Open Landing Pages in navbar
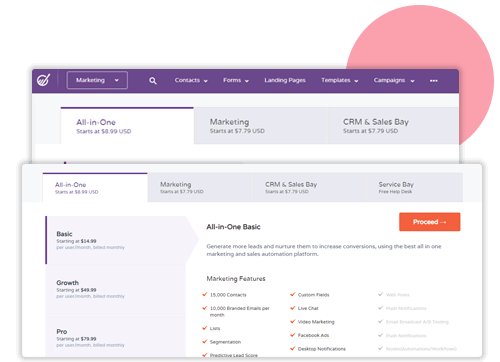Viewport: 500px width, 362px height. pyautogui.click(x=285, y=80)
